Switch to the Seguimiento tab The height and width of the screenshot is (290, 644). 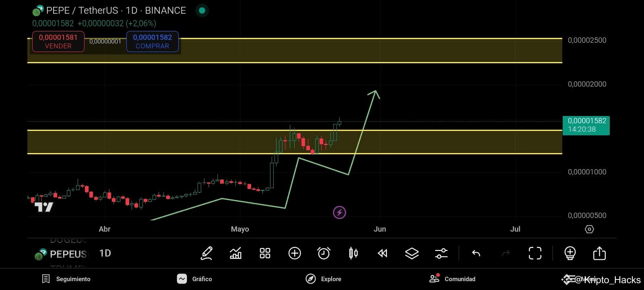(x=66, y=279)
